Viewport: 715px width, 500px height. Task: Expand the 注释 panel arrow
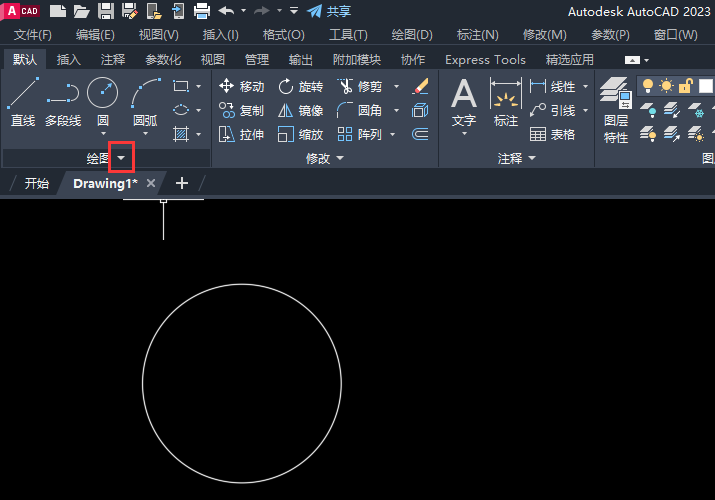pyautogui.click(x=532, y=158)
